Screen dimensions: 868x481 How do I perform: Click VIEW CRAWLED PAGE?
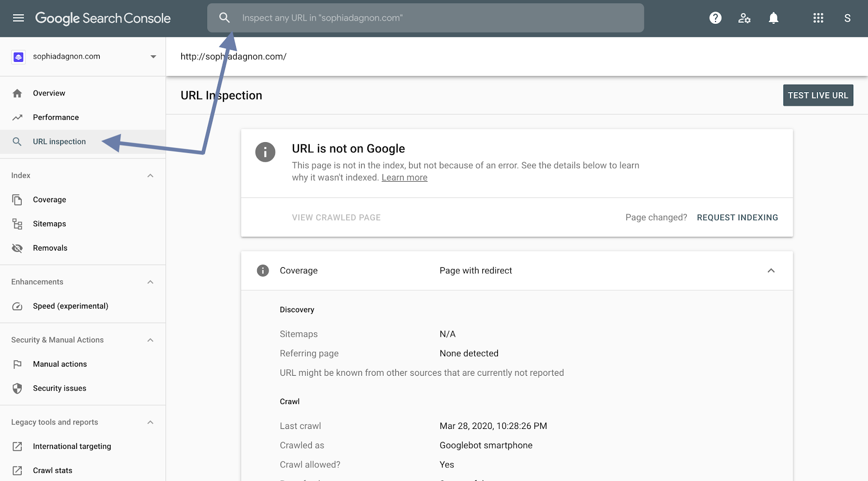(336, 217)
